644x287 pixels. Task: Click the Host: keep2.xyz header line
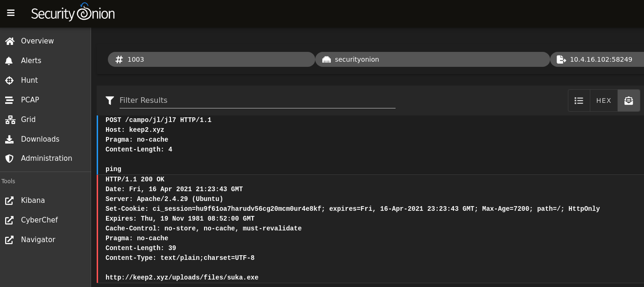coord(135,130)
